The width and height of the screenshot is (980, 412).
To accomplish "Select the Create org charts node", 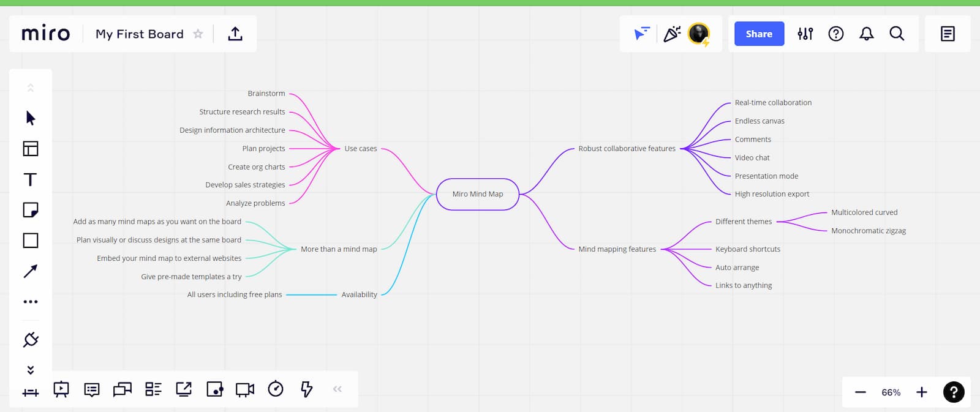I will coord(257,167).
